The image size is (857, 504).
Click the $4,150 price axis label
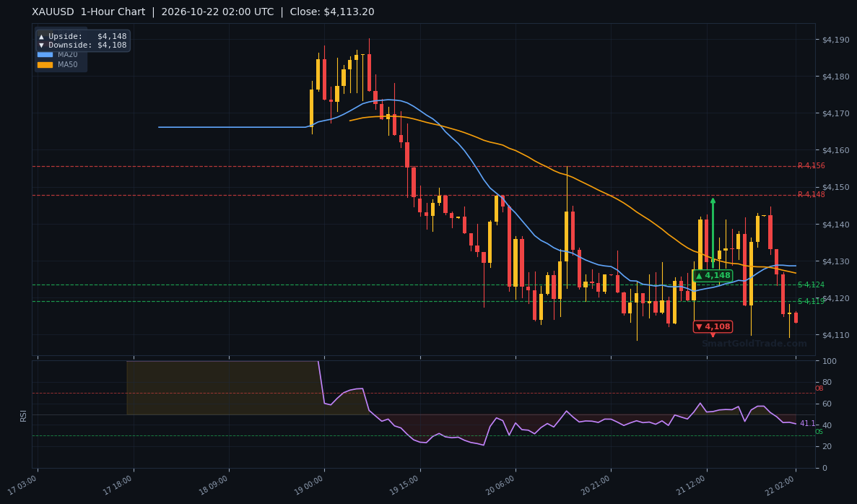pyautogui.click(x=835, y=188)
